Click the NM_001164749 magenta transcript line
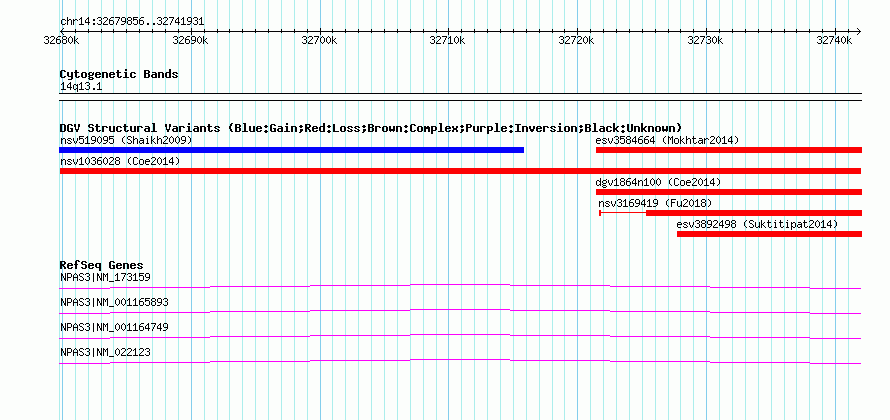890x420 pixels. tap(460, 336)
